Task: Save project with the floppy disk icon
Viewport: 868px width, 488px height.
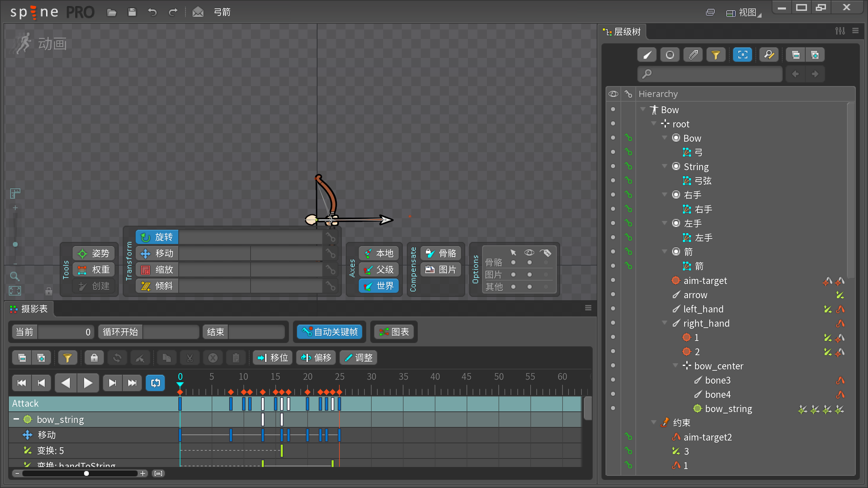Action: tap(132, 13)
